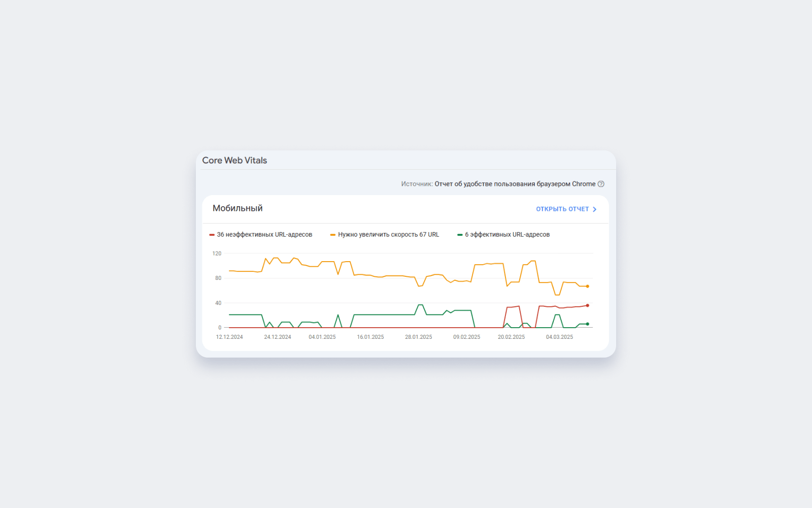This screenshot has height=508, width=812.
Task: Open the Chrome usability report source link
Action: (515, 184)
